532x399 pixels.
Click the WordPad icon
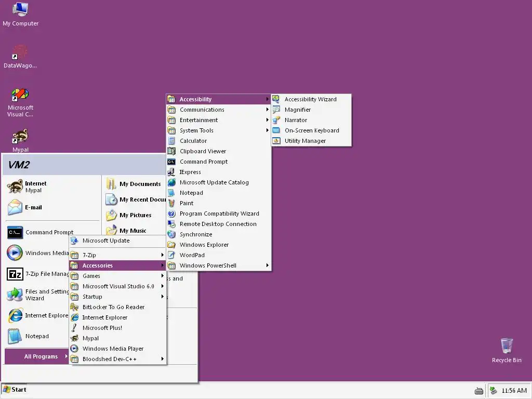[x=171, y=255]
